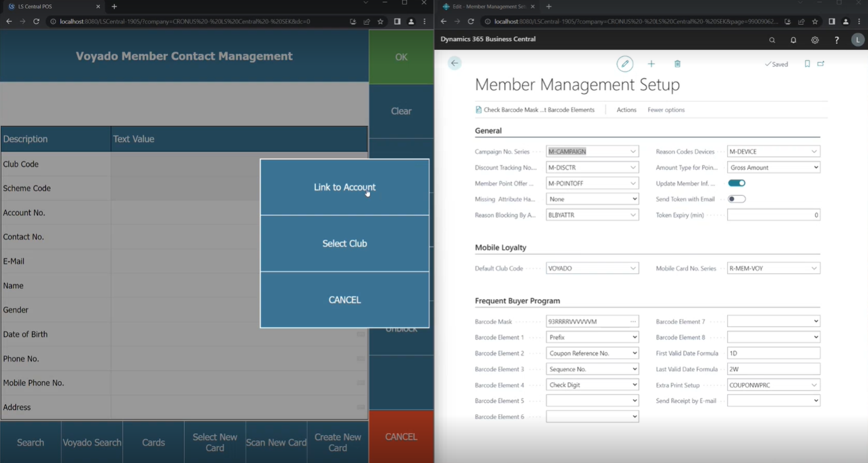
Task: Click the trash delete icon
Action: [677, 63]
